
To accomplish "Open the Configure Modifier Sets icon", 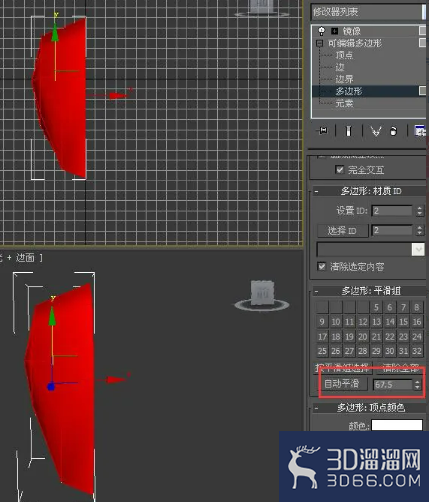I will pos(420,131).
